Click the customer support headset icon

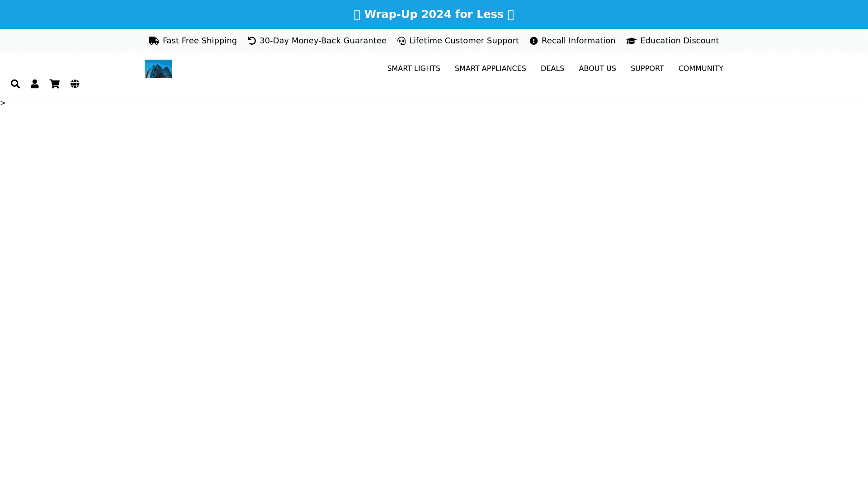point(401,41)
